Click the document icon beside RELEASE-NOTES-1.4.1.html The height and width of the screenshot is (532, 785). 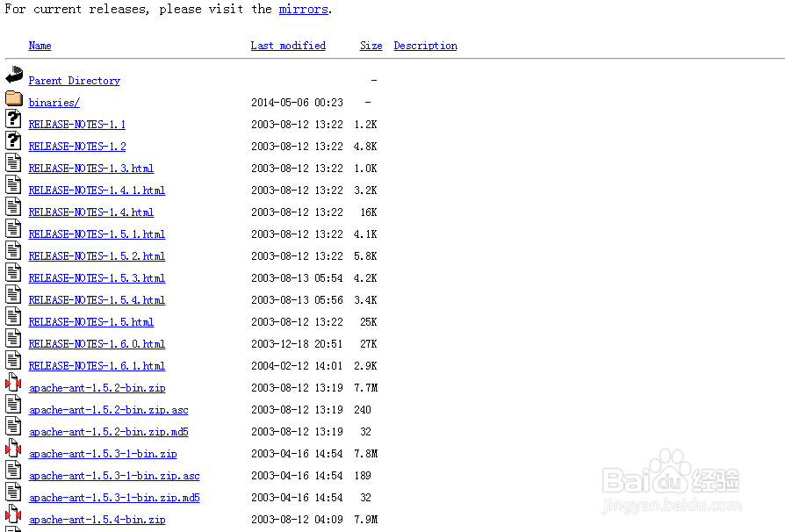(x=13, y=184)
